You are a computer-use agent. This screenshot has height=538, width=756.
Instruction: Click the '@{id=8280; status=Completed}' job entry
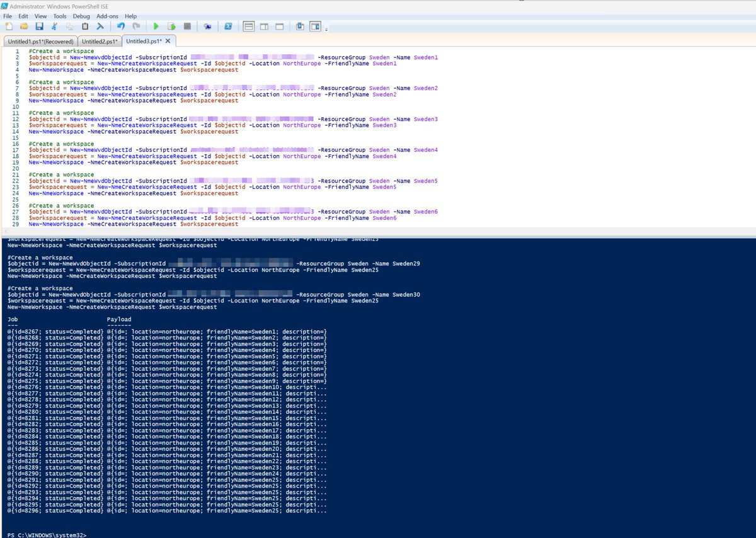point(55,412)
